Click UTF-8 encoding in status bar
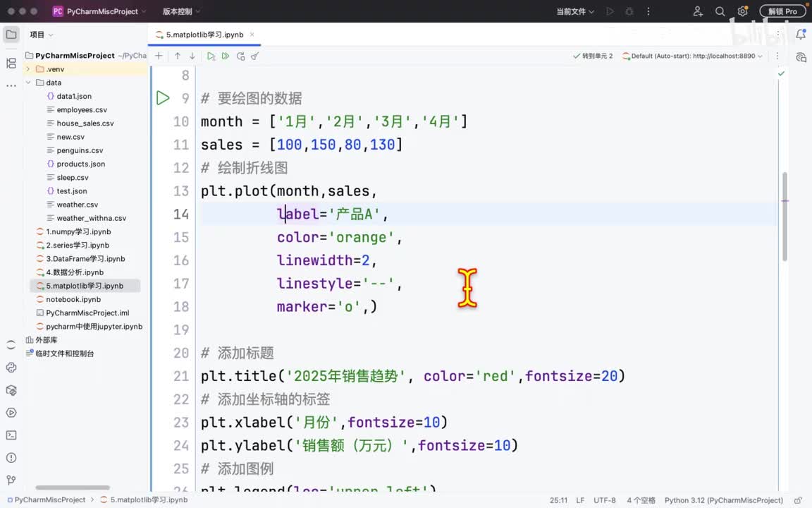 point(605,500)
